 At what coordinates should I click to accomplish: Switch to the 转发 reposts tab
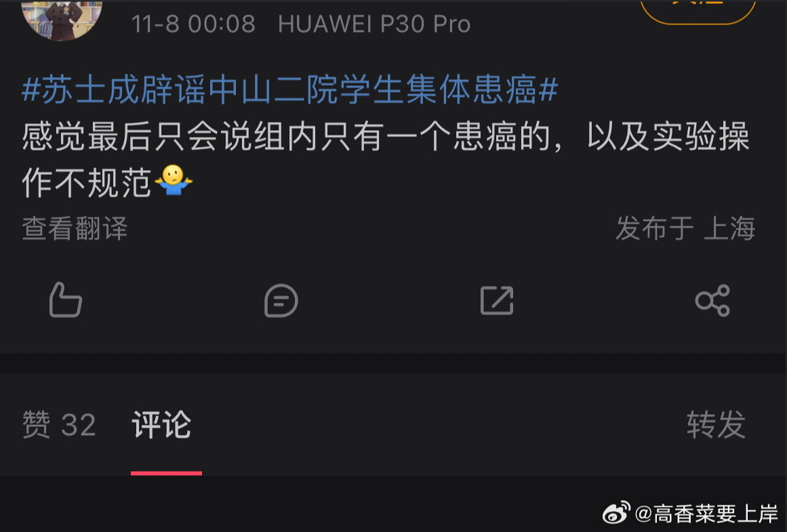[716, 425]
